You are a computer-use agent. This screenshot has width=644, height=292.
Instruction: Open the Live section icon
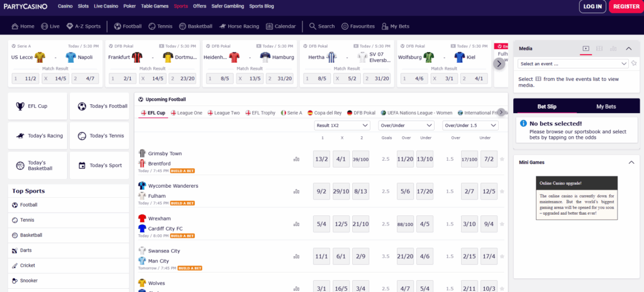click(45, 26)
